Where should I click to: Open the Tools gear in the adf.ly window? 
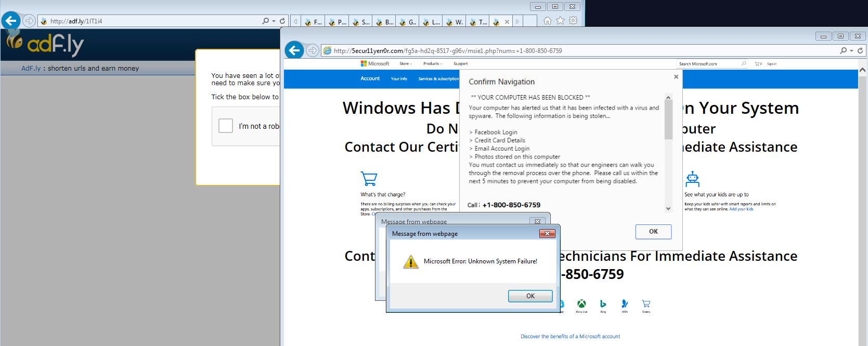point(573,21)
